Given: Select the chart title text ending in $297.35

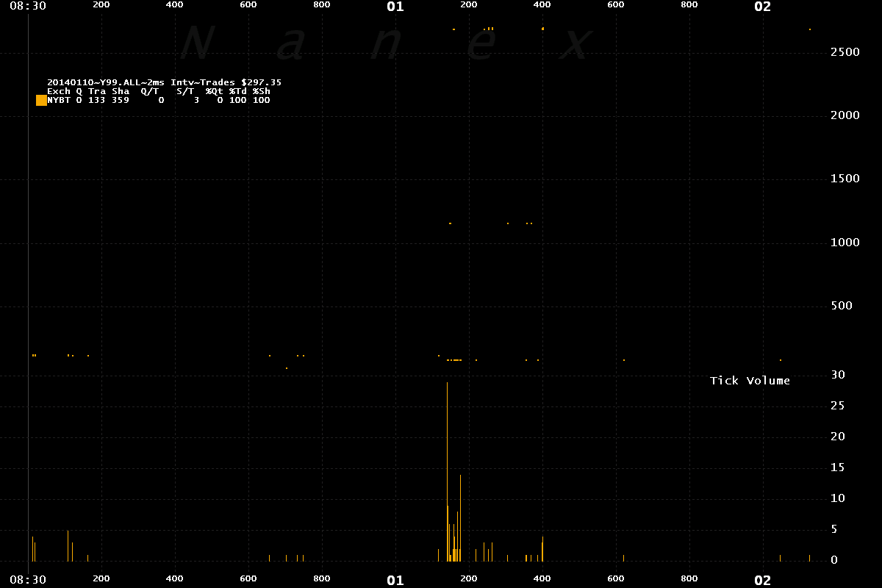Looking at the screenshot, I should 164,82.
